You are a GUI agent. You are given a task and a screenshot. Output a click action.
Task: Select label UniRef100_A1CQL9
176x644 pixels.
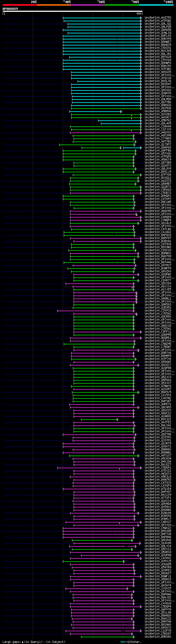(158, 223)
